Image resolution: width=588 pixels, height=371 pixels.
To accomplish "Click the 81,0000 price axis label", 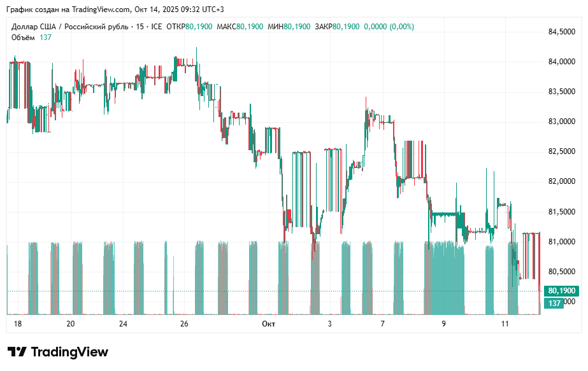I will (x=561, y=242).
